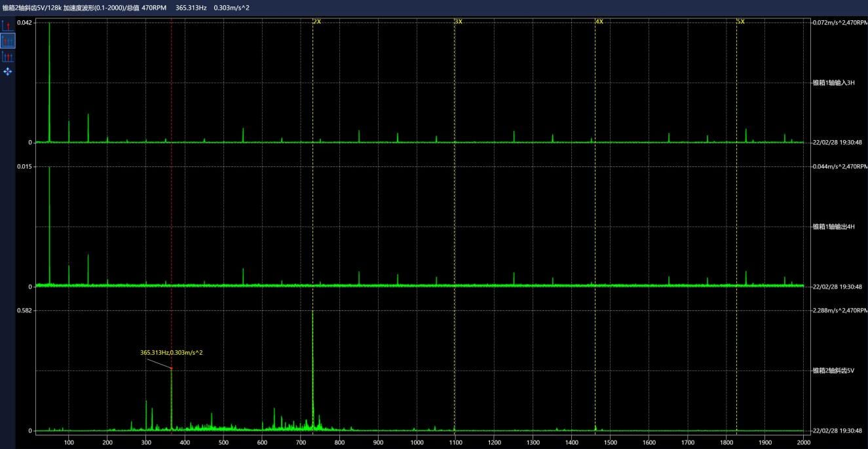This screenshot has width=868, height=449.
Task: Select the 锥箱1轴输入3H channel label
Action: (x=833, y=82)
